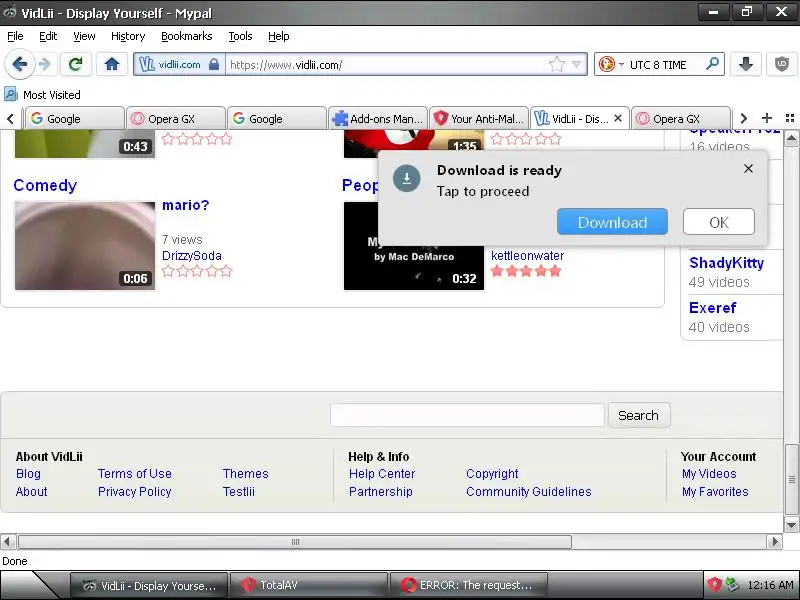
Task: Open the Help Center link
Action: (x=382, y=473)
